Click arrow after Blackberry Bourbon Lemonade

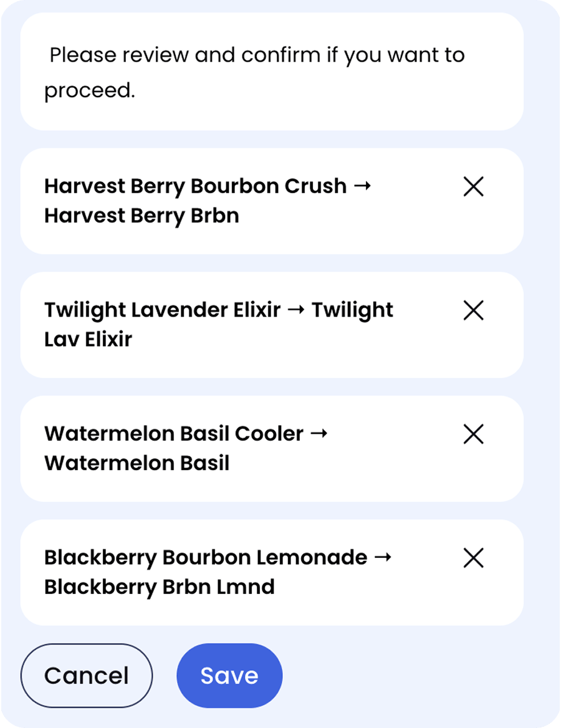click(383, 557)
